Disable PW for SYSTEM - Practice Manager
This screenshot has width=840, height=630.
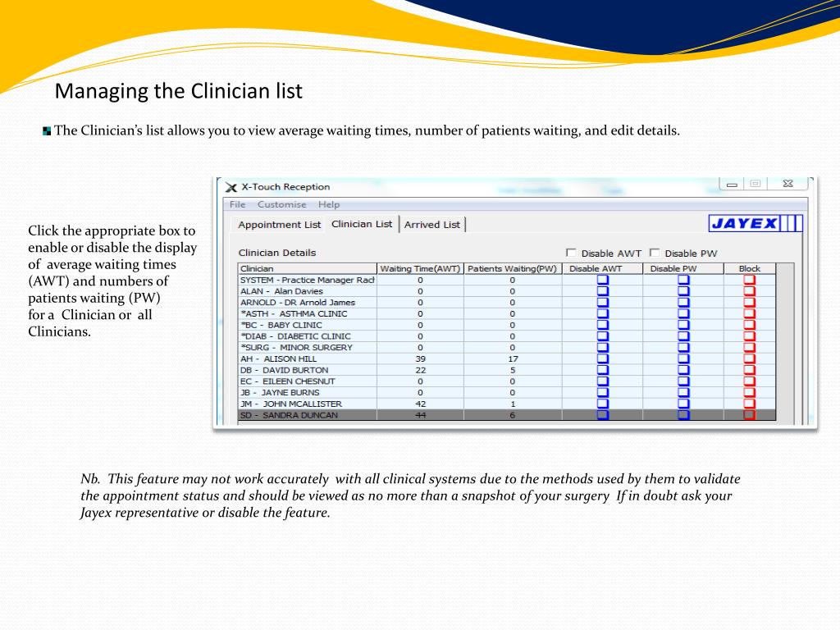tap(683, 280)
